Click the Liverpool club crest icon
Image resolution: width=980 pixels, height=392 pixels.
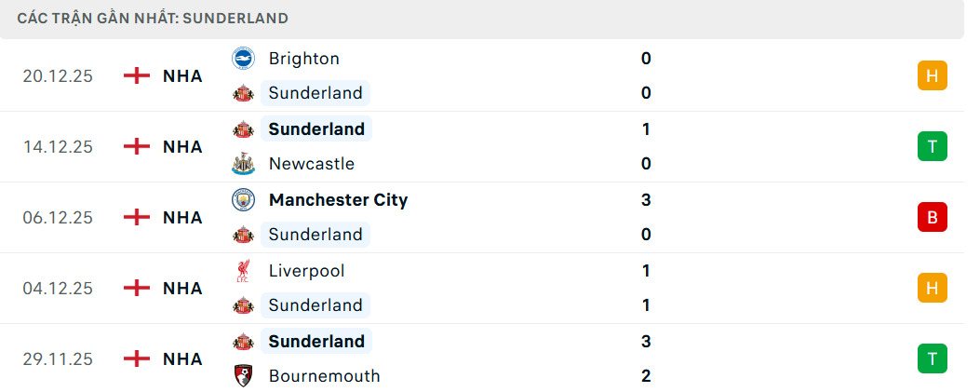tap(243, 271)
